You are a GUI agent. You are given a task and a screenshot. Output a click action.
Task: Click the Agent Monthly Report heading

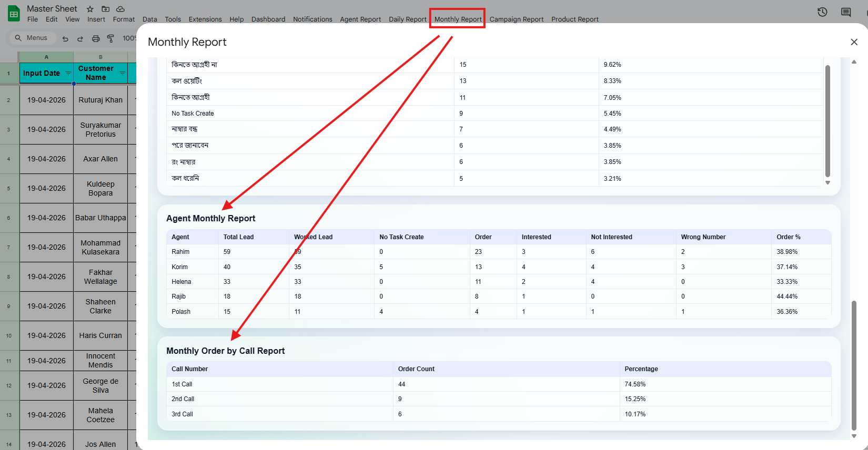pyautogui.click(x=211, y=219)
